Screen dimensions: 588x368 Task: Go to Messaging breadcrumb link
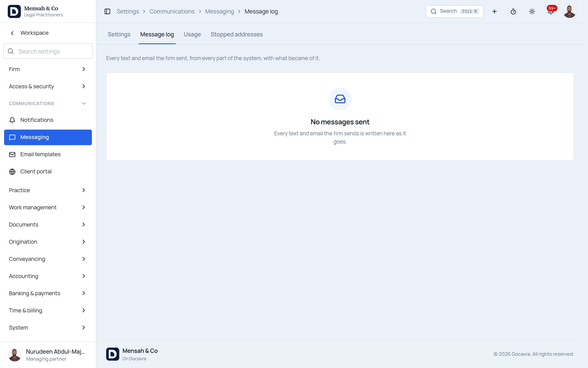point(219,11)
